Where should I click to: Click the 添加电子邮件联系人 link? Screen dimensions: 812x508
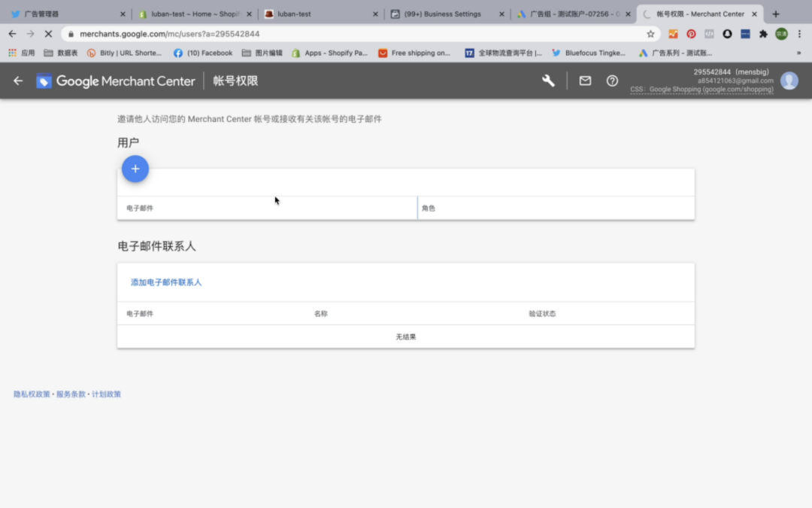[x=165, y=282]
